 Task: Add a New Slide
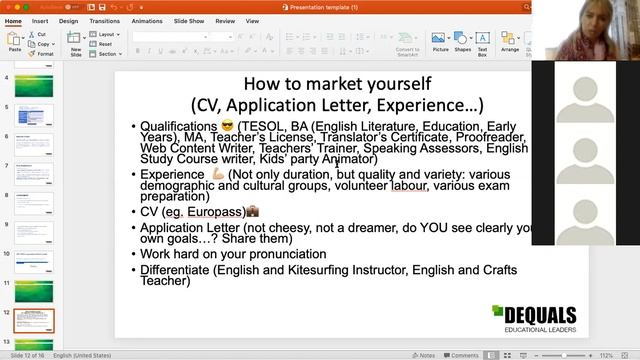[74, 44]
